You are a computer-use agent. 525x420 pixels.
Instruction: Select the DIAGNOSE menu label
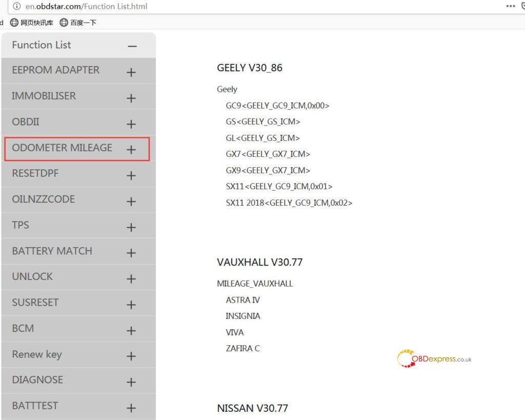point(37,380)
